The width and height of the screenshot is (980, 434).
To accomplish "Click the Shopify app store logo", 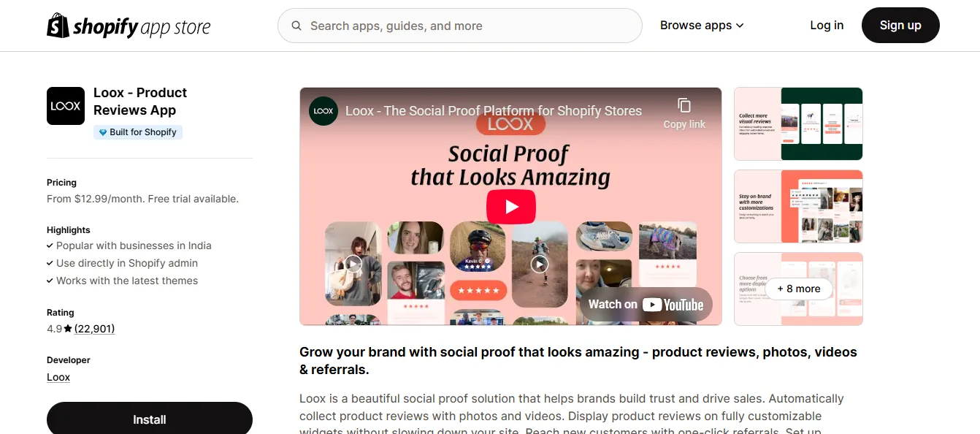I will click(129, 26).
